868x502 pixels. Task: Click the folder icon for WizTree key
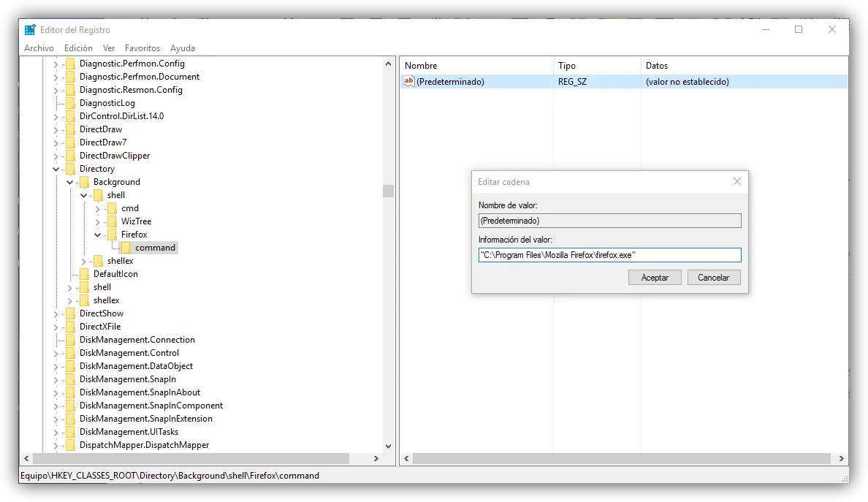[112, 221]
